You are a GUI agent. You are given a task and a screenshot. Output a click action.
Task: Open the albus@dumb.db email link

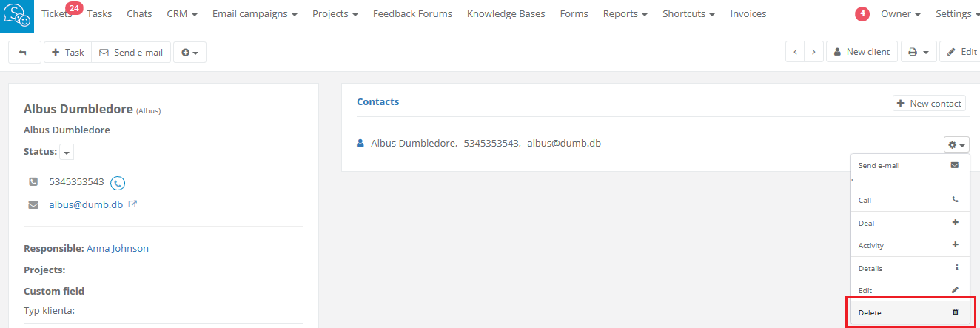click(86, 205)
